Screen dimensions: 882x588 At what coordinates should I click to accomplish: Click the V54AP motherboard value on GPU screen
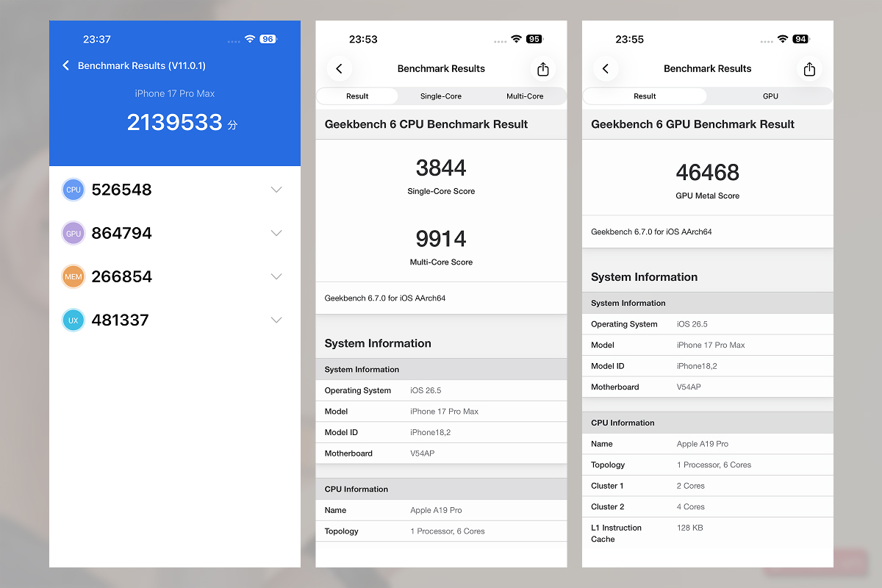pyautogui.click(x=689, y=387)
